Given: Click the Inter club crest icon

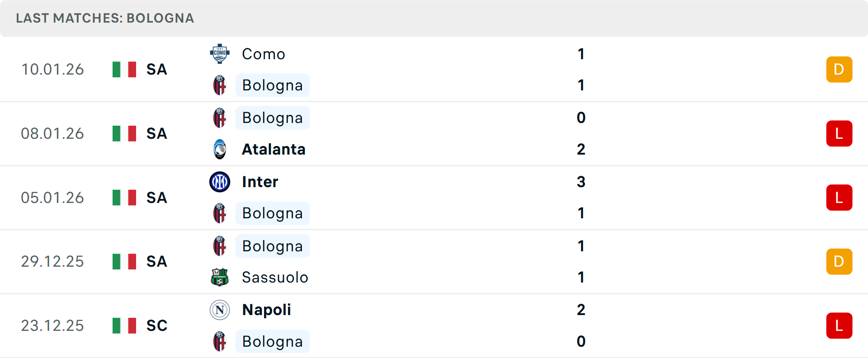Looking at the screenshot, I should click(220, 182).
